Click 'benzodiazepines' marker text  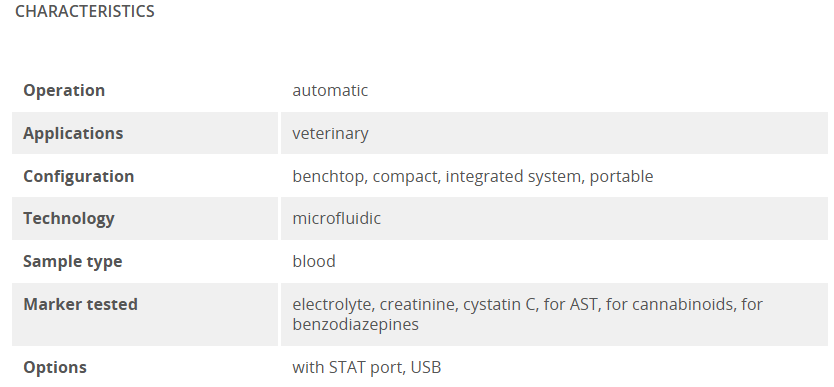pyautogui.click(x=355, y=324)
